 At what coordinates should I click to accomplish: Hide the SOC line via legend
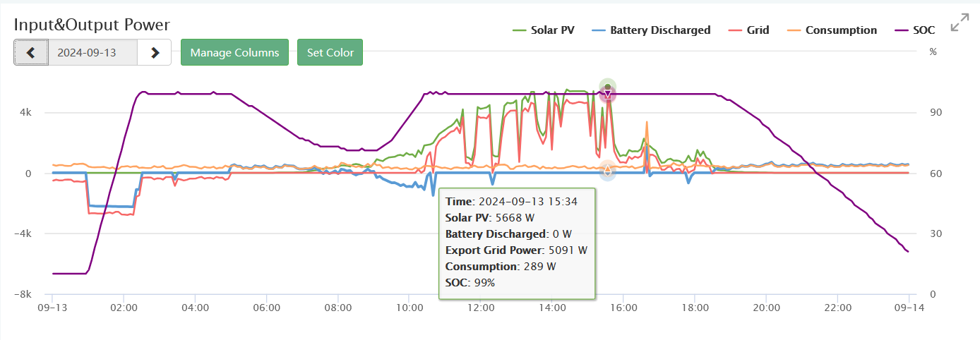tap(923, 30)
